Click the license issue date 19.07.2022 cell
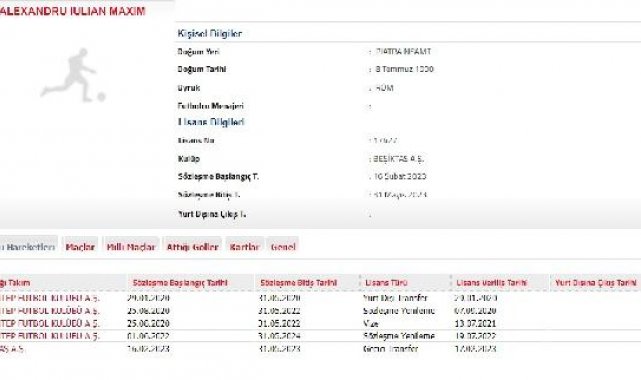641x380 pixels. coord(475,336)
